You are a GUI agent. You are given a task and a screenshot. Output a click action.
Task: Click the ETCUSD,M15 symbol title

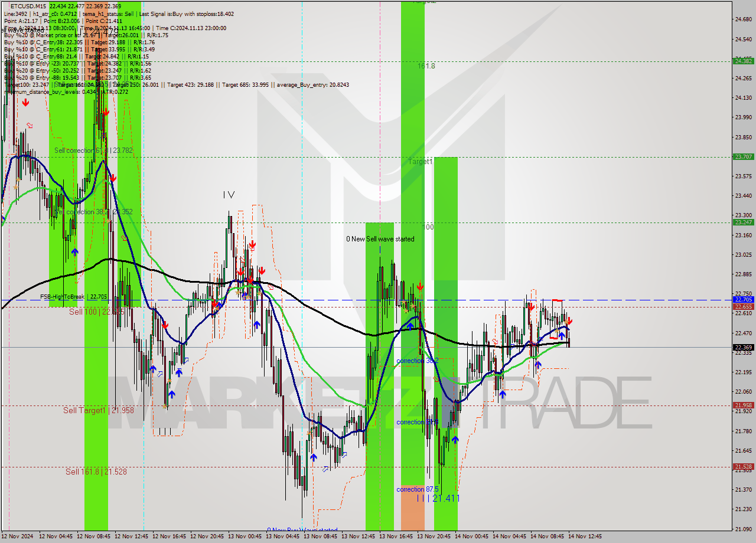coord(28,6)
